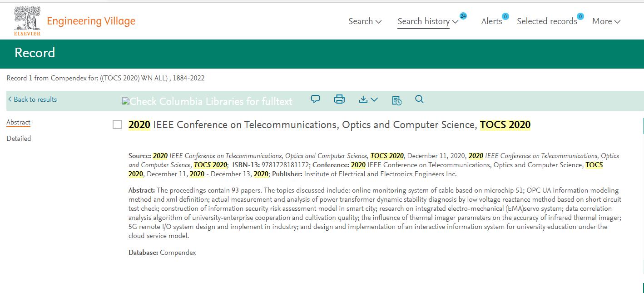Click the Alerts count badge
This screenshot has width=644, height=293.
click(x=505, y=16)
